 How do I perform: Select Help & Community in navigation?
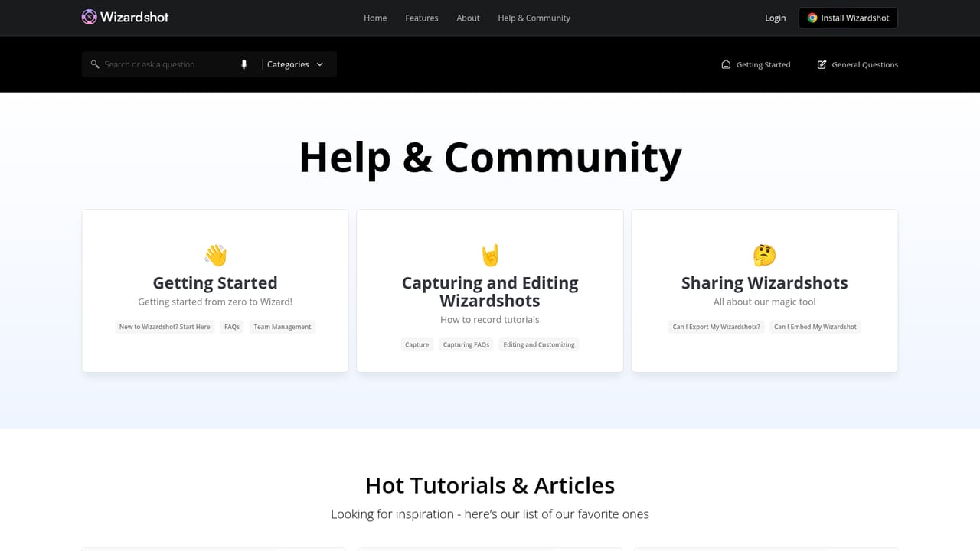pyautogui.click(x=534, y=18)
